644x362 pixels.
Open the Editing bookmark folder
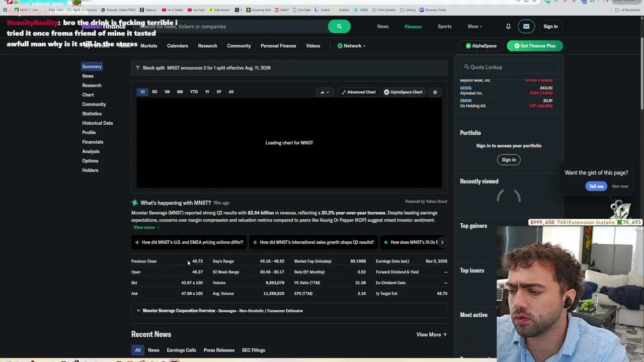pyautogui.click(x=408, y=10)
